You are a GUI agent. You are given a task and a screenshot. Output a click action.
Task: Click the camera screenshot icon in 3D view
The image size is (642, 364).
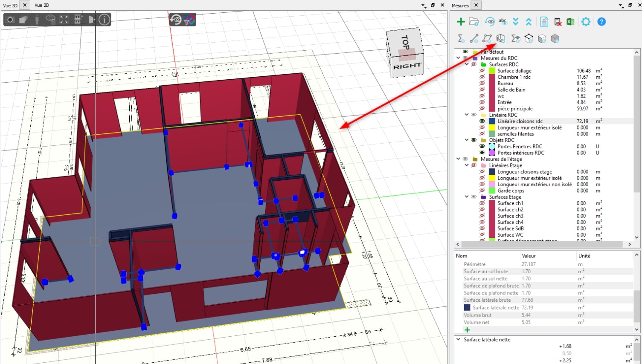click(x=10, y=20)
